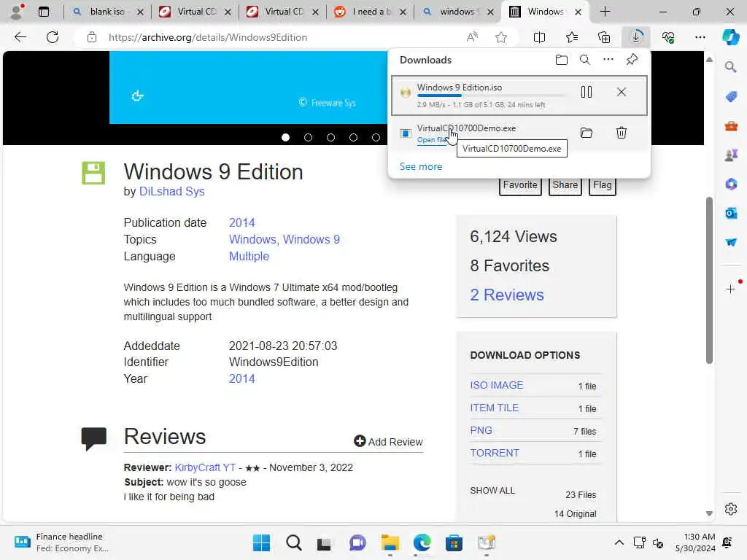
Task: Open Windows Start menu
Action: (x=262, y=542)
